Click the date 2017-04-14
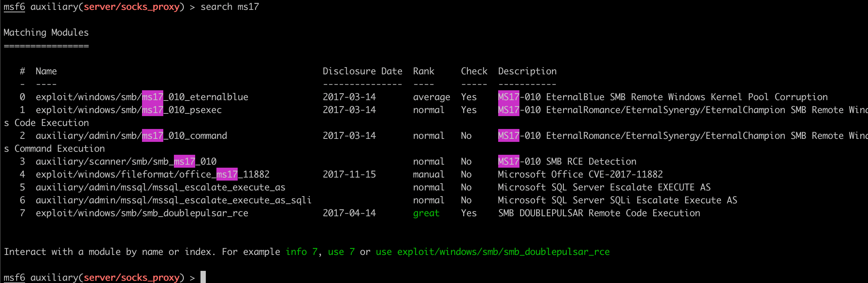Screen dimensions: 868x283 [x=349, y=213]
